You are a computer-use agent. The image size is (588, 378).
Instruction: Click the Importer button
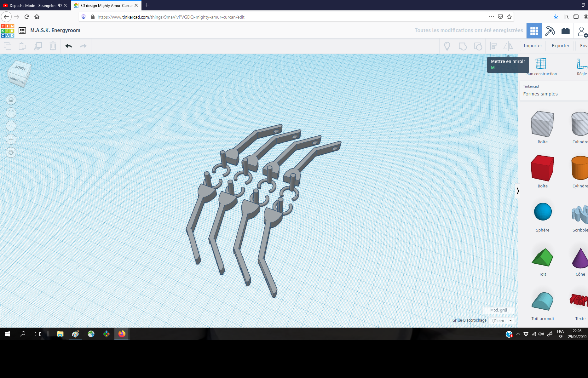tap(533, 46)
